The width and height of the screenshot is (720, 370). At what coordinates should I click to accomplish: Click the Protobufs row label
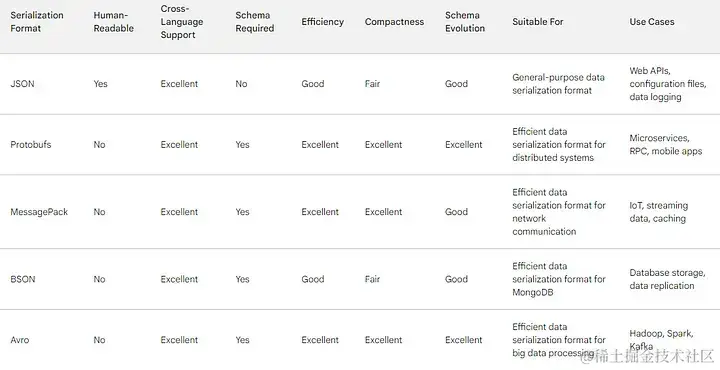[31, 145]
